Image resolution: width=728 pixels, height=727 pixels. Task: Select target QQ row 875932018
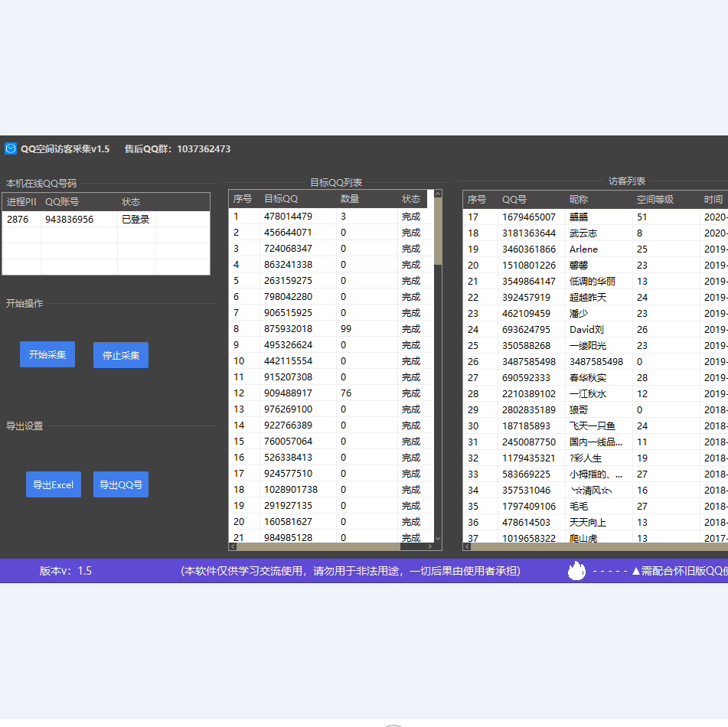[288, 329]
